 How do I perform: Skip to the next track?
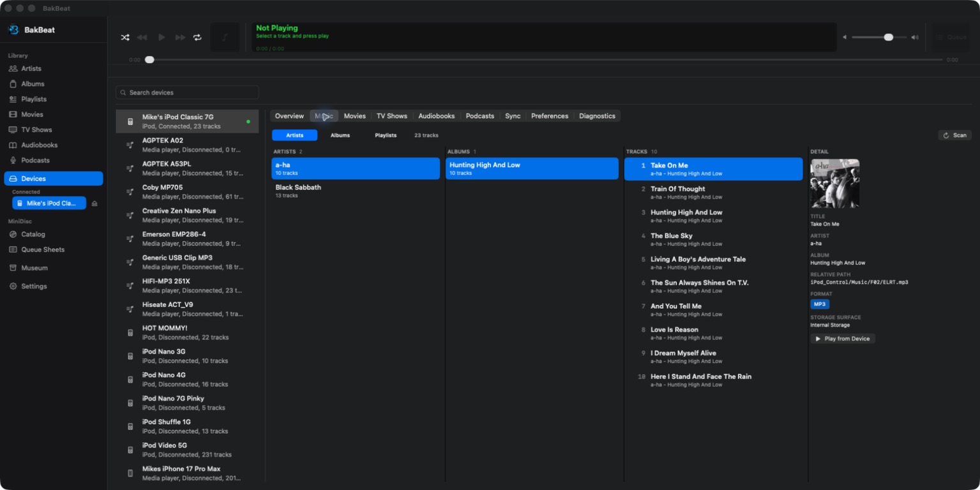pyautogui.click(x=181, y=38)
